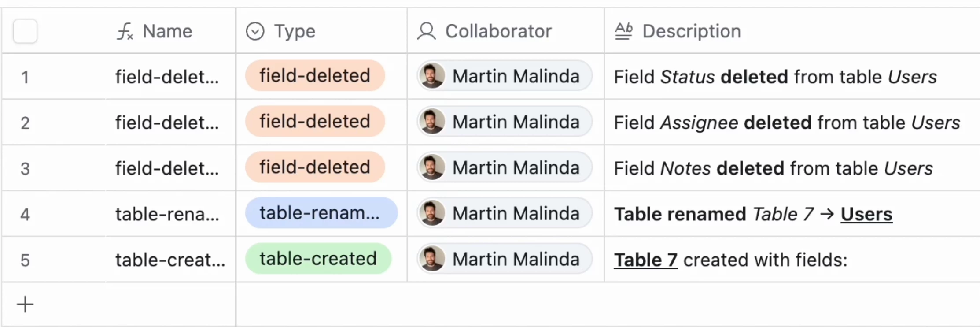Follow the underlined Table 7 link

pos(645,260)
